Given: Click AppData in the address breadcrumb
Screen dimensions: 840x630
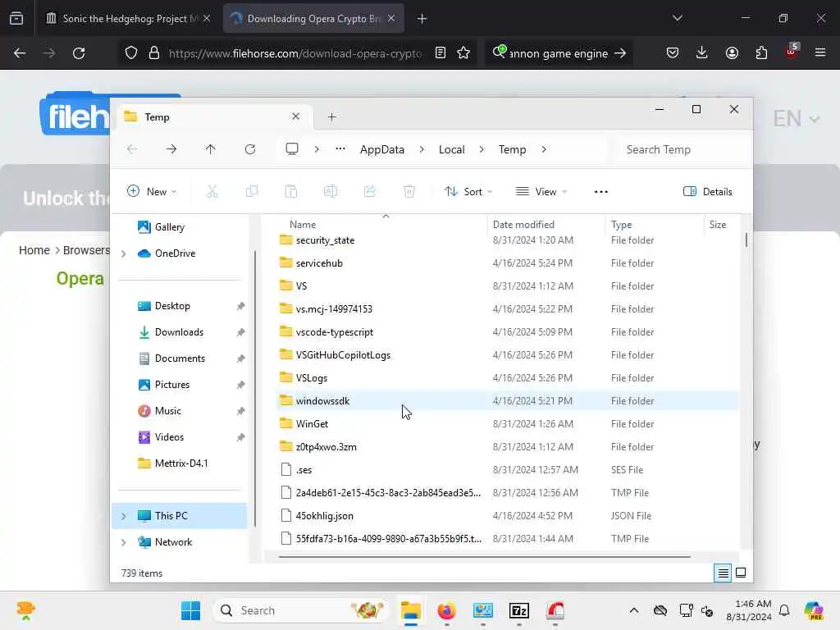Looking at the screenshot, I should click(382, 149).
